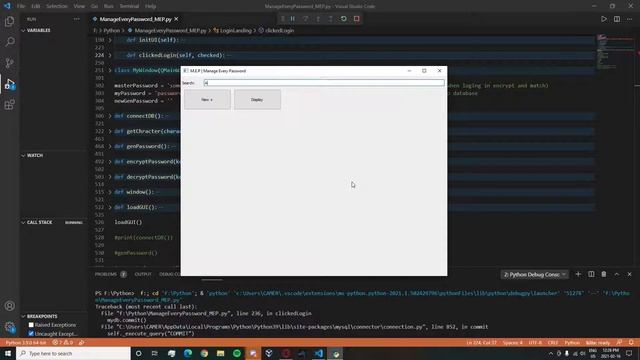
Task: Click Step Out in debug toolbar
Action: coord(331,19)
